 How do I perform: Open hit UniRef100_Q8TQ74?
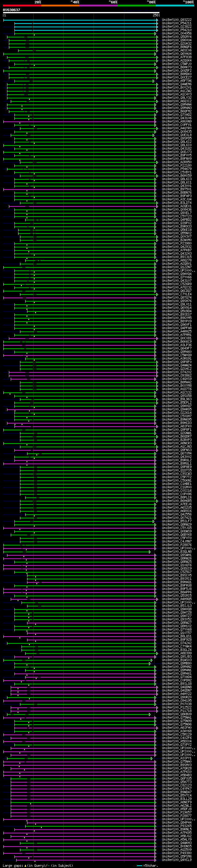click(177, 297)
